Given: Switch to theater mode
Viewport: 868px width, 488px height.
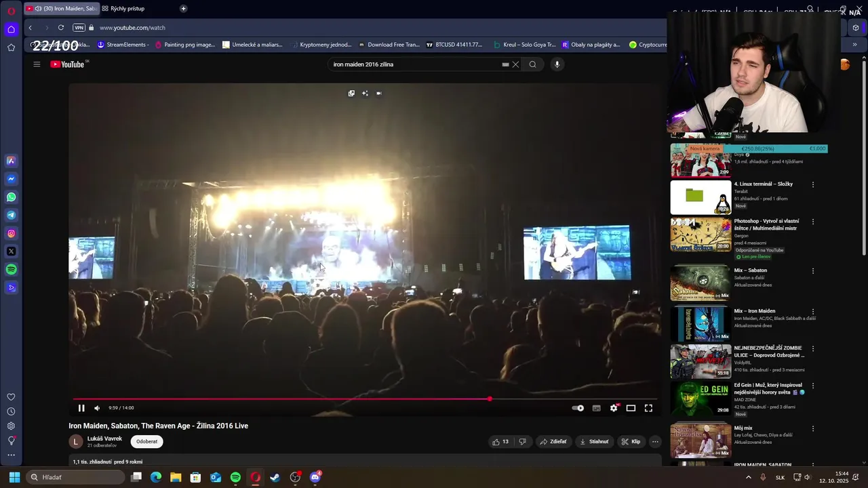Looking at the screenshot, I should 631,408.
